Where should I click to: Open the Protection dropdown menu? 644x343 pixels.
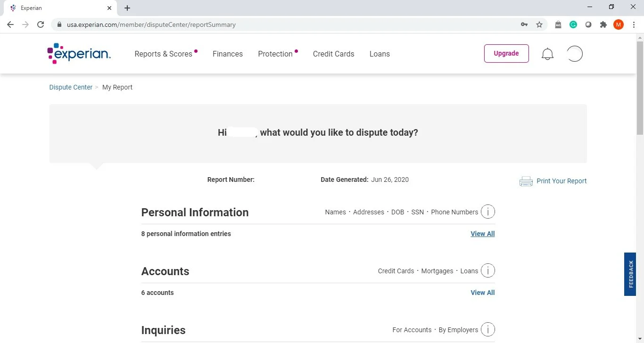[276, 54]
